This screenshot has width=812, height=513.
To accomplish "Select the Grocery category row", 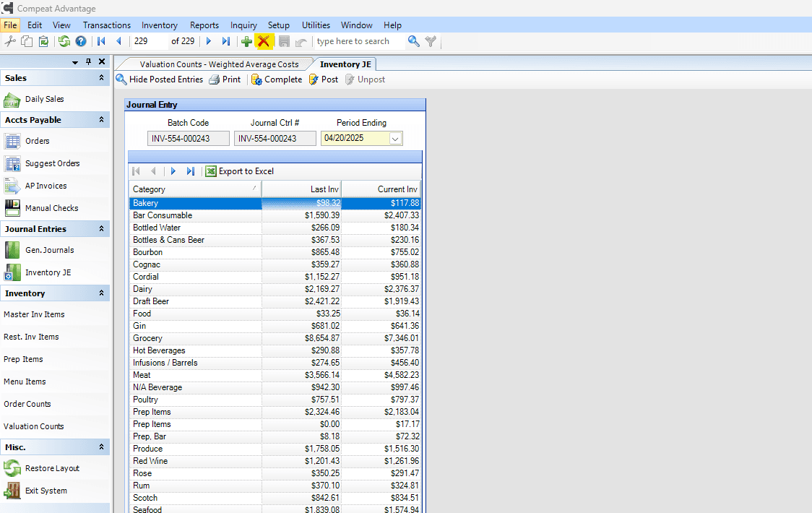I will 275,338.
